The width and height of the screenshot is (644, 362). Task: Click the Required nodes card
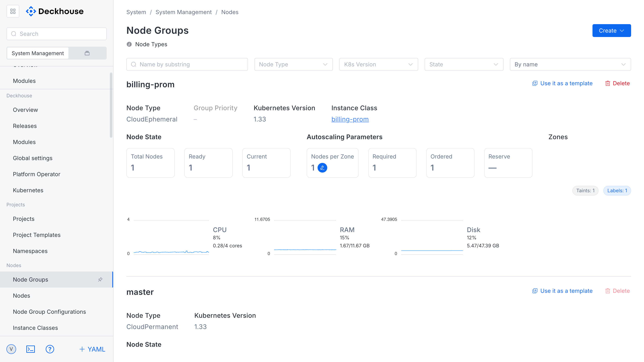pos(392,163)
